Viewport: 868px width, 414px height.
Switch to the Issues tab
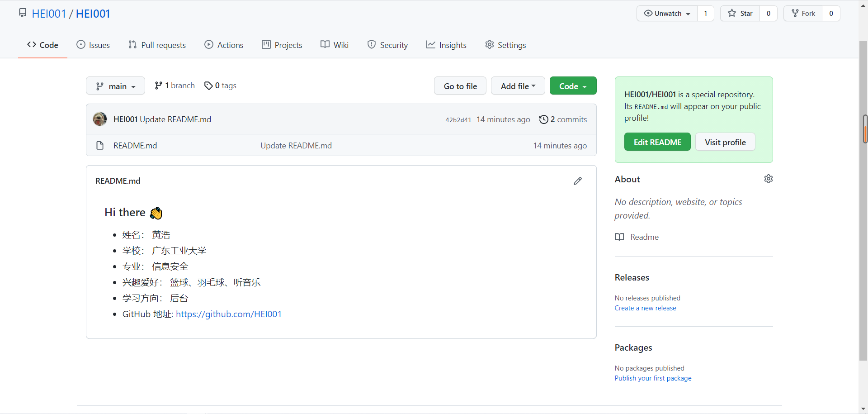pyautogui.click(x=93, y=45)
